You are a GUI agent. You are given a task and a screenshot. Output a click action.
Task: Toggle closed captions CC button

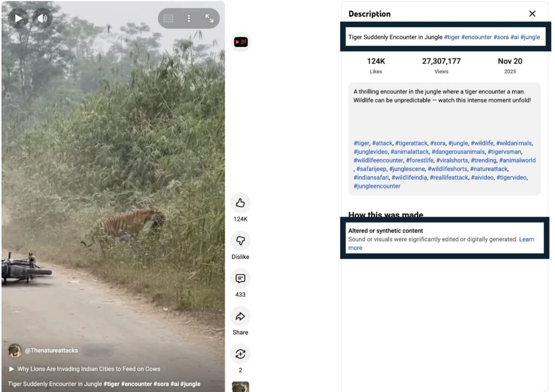click(x=169, y=18)
